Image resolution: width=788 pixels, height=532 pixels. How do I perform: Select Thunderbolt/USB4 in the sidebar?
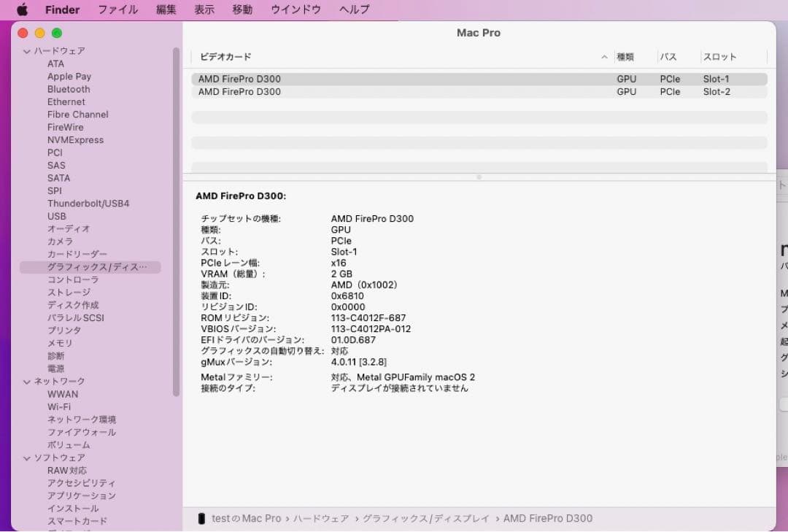pos(88,203)
